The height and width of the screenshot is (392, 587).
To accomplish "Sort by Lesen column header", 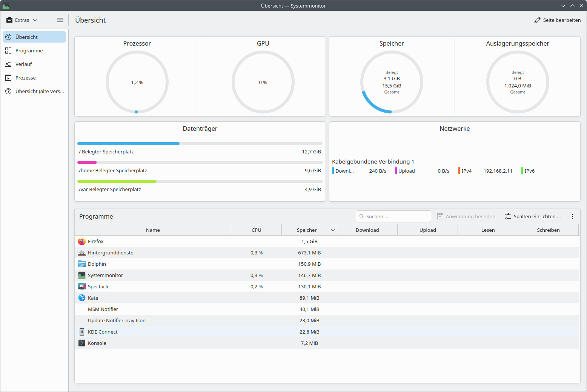I will 488,230.
